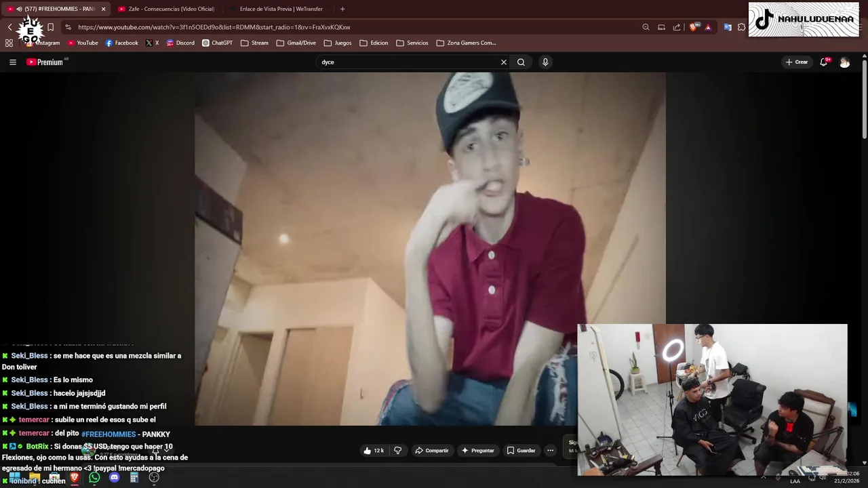Screen dimensions: 868x488
Task: Open the YouTube bookmark
Action: click(83, 43)
